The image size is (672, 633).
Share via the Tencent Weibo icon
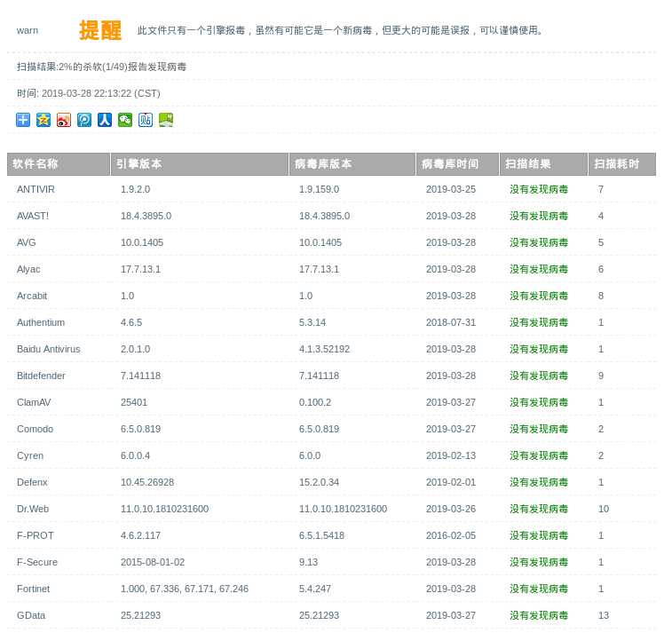(x=84, y=120)
